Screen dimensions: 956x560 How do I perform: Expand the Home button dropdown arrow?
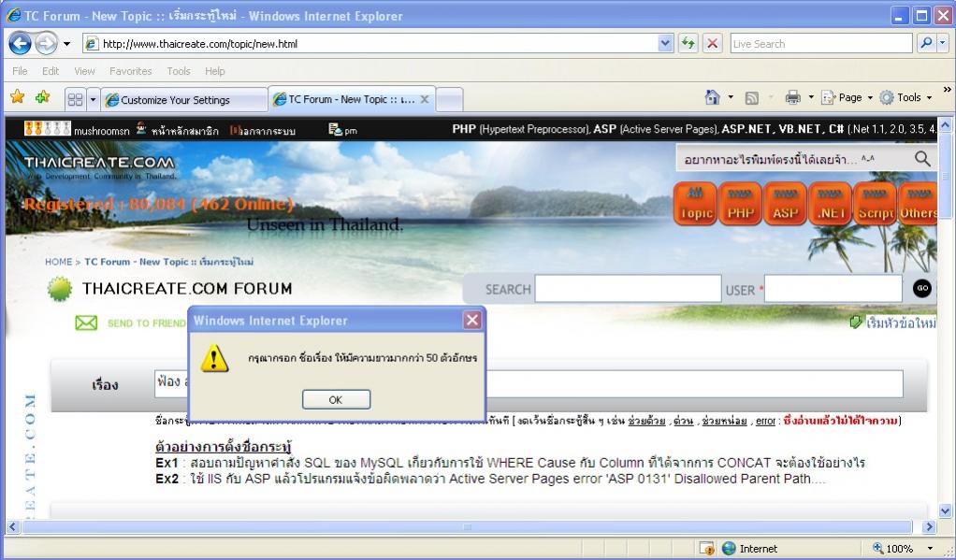click(731, 97)
